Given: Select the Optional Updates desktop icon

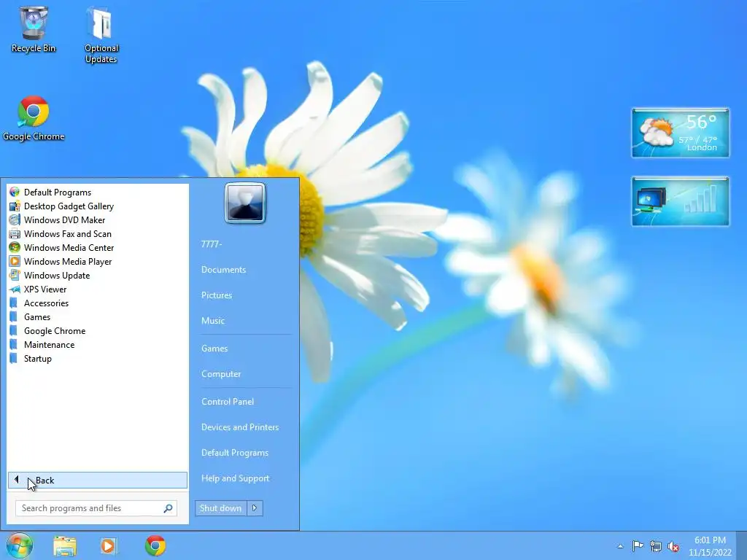Looking at the screenshot, I should click(x=101, y=35).
